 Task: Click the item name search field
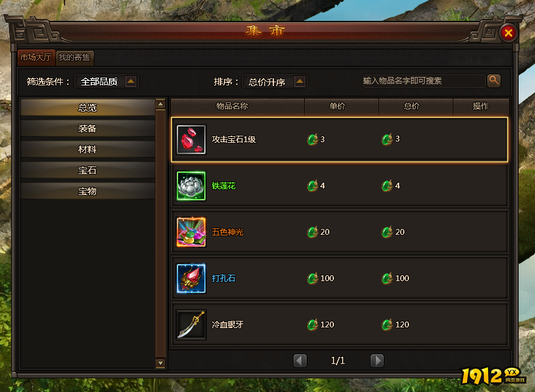coord(424,81)
